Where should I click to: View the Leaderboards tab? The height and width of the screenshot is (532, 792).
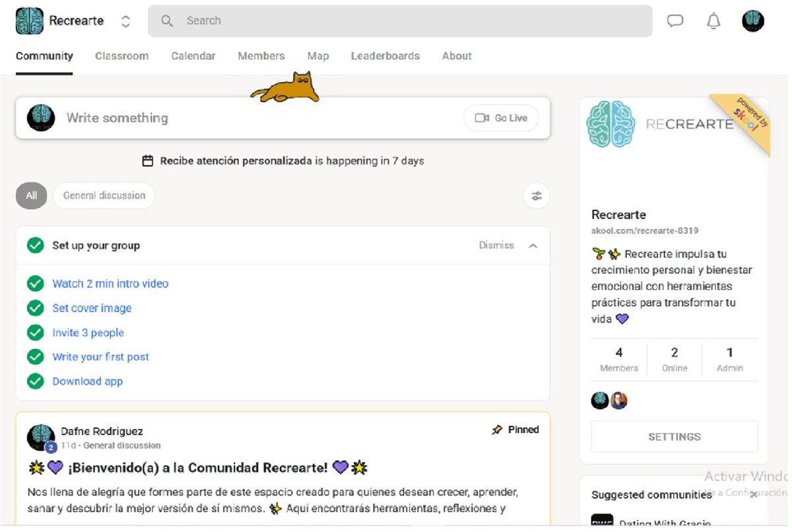click(385, 56)
